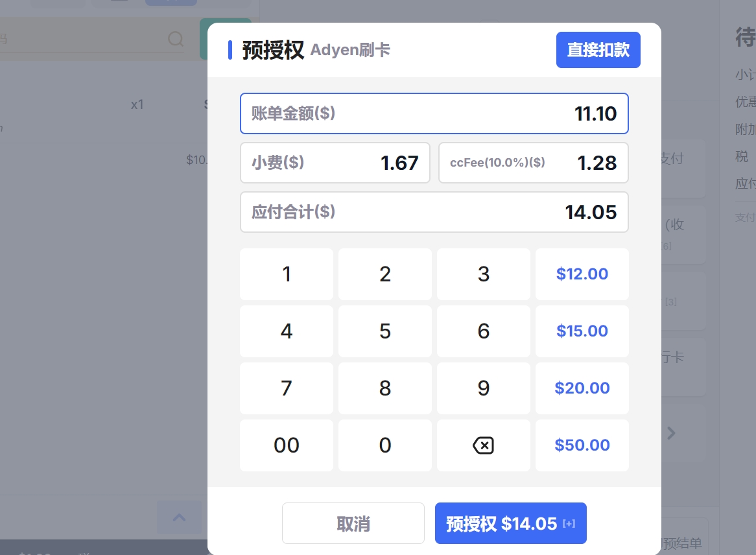Pick the $20.00 preset amount
The height and width of the screenshot is (555, 756).
pos(582,388)
